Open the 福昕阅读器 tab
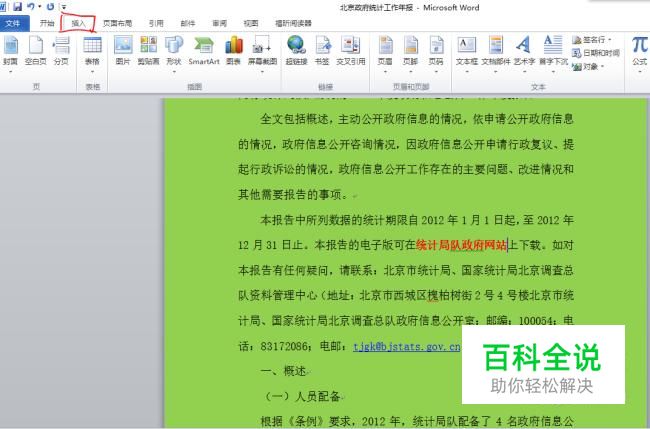This screenshot has height=429, width=650. pyautogui.click(x=293, y=23)
